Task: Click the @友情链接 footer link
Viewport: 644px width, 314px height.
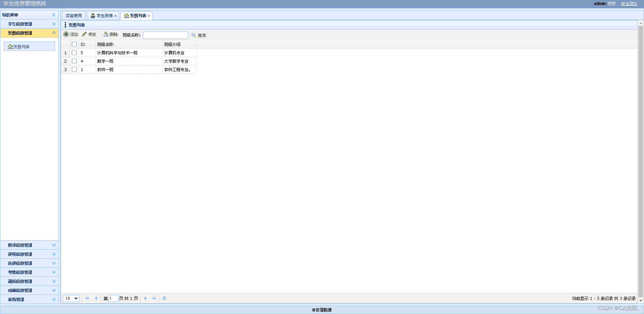Action: pos(322,310)
